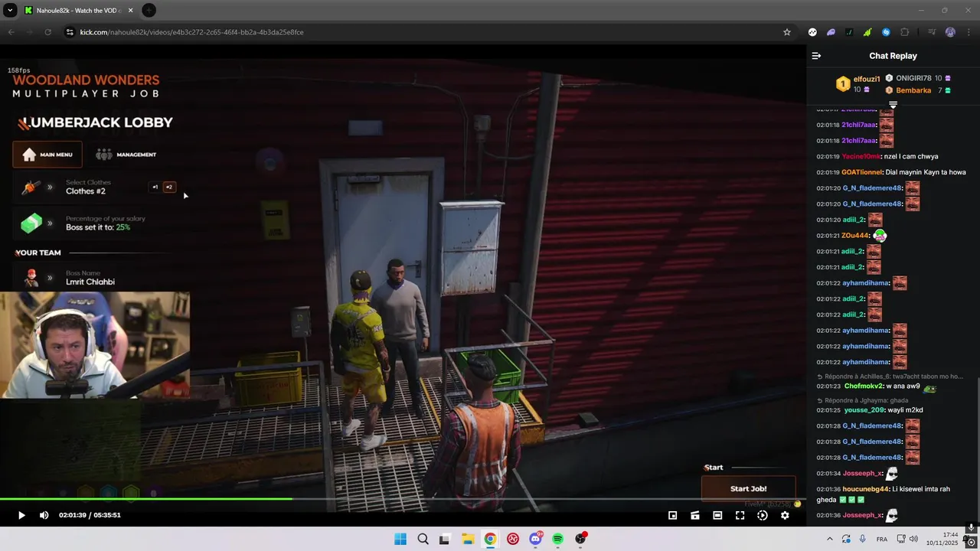The image size is (980, 551).
Task: Go back to the previous page
Action: [11, 32]
